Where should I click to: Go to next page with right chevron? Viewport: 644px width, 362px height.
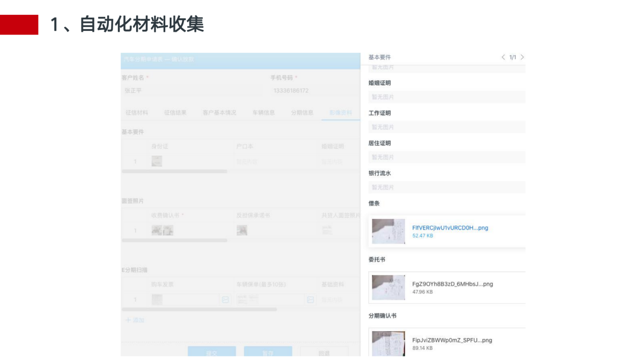point(522,57)
